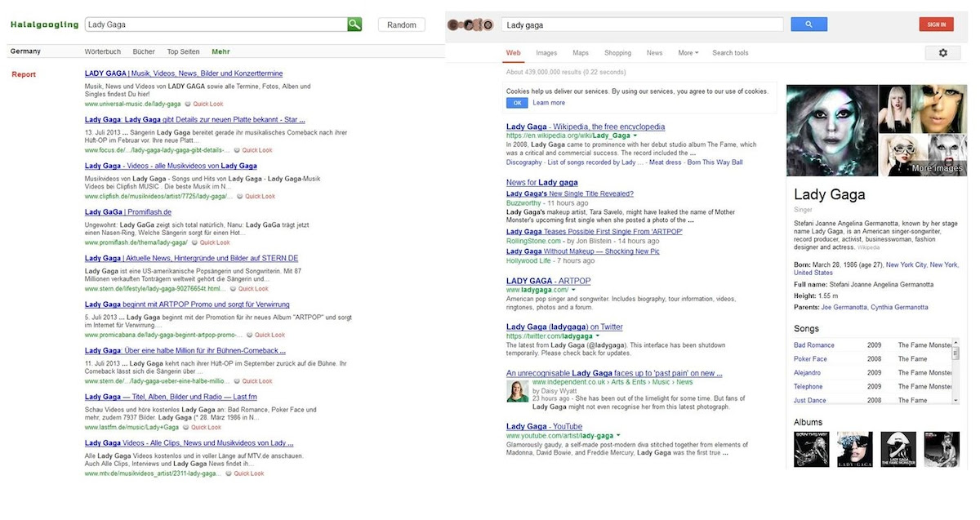Viewport: 980px width, 520px height.
Task: Switch to the Shopping tab
Action: pyautogui.click(x=617, y=53)
